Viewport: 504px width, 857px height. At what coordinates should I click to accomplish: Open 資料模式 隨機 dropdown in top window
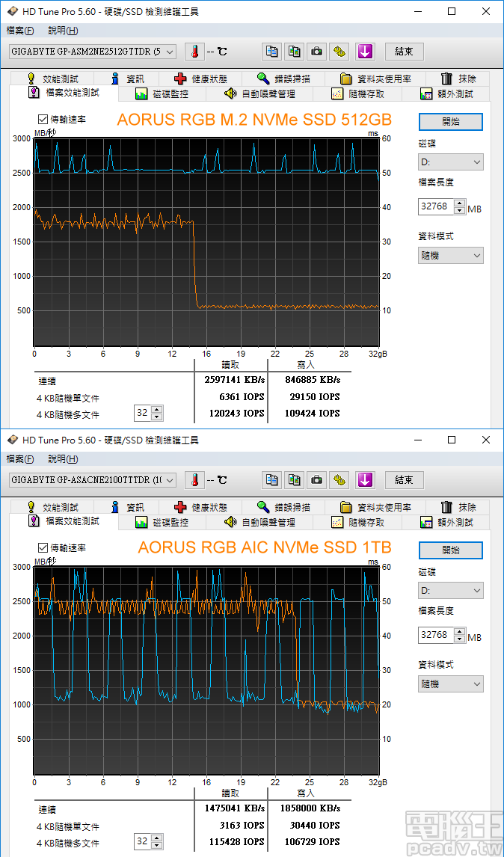click(x=451, y=255)
